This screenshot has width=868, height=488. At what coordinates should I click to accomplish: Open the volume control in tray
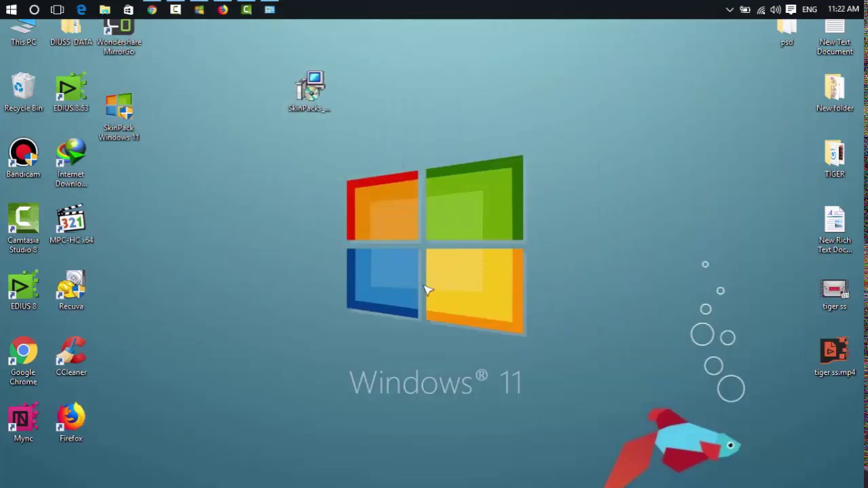pos(776,9)
